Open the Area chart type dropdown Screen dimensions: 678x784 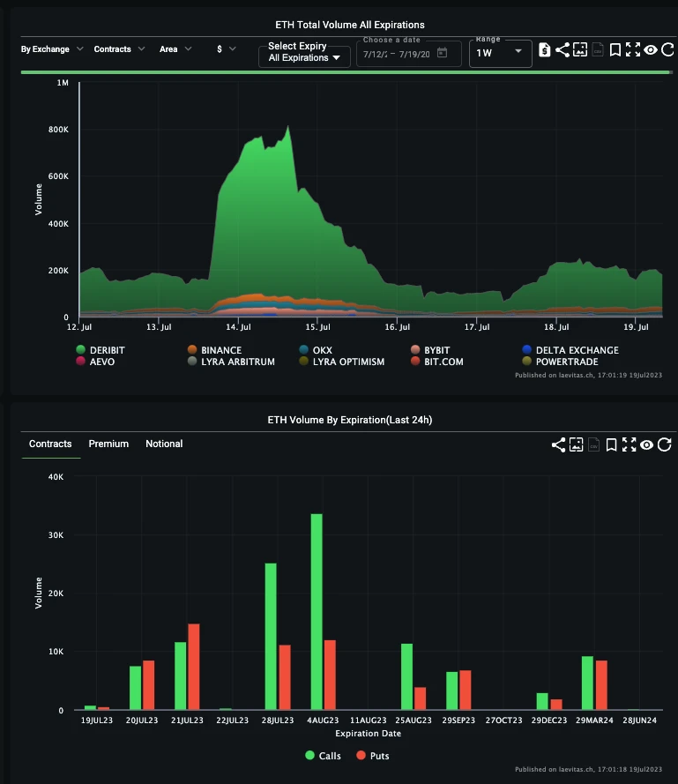pyautogui.click(x=175, y=49)
